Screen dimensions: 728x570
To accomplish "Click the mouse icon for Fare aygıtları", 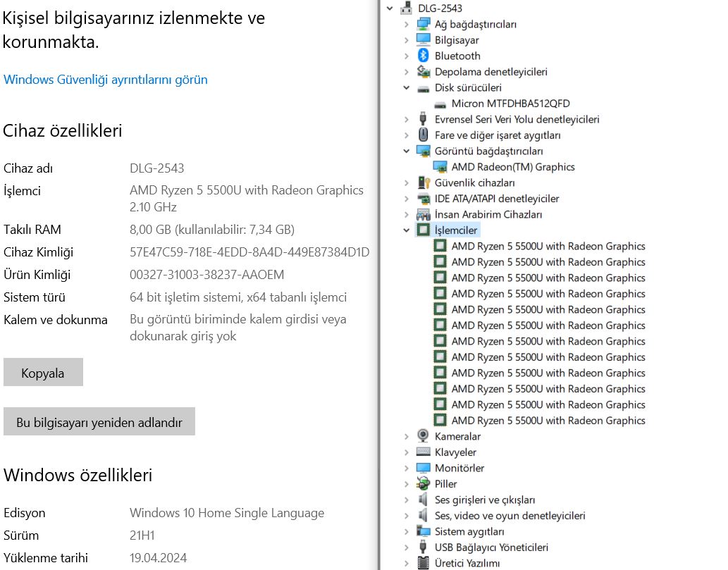I will point(423,135).
